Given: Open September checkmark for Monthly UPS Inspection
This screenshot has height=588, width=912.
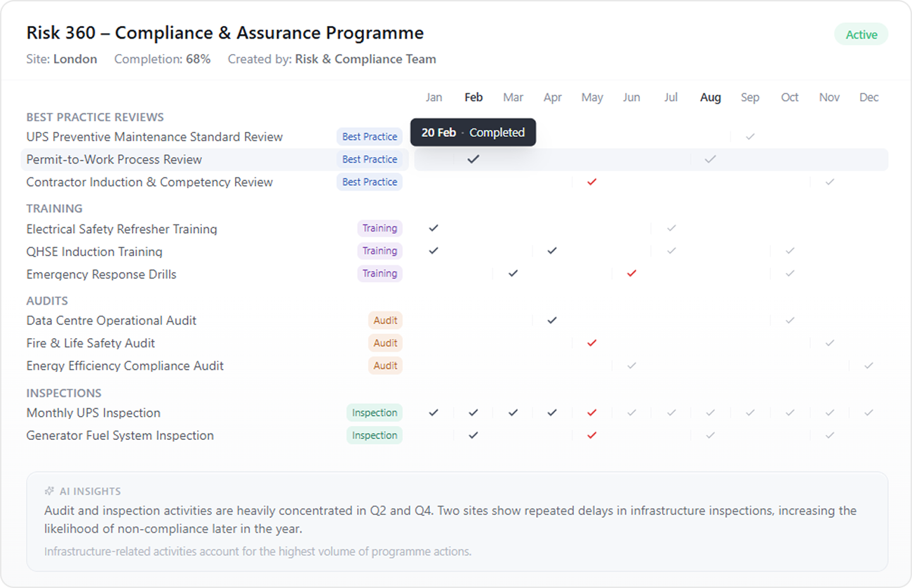Looking at the screenshot, I should click(750, 413).
